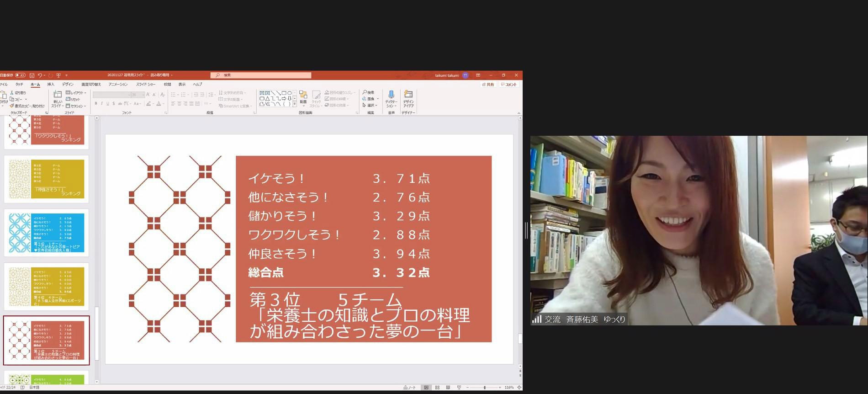Screen dimensions: 868x394
Task: Click the デザインアイデア icon
Action: (408, 94)
